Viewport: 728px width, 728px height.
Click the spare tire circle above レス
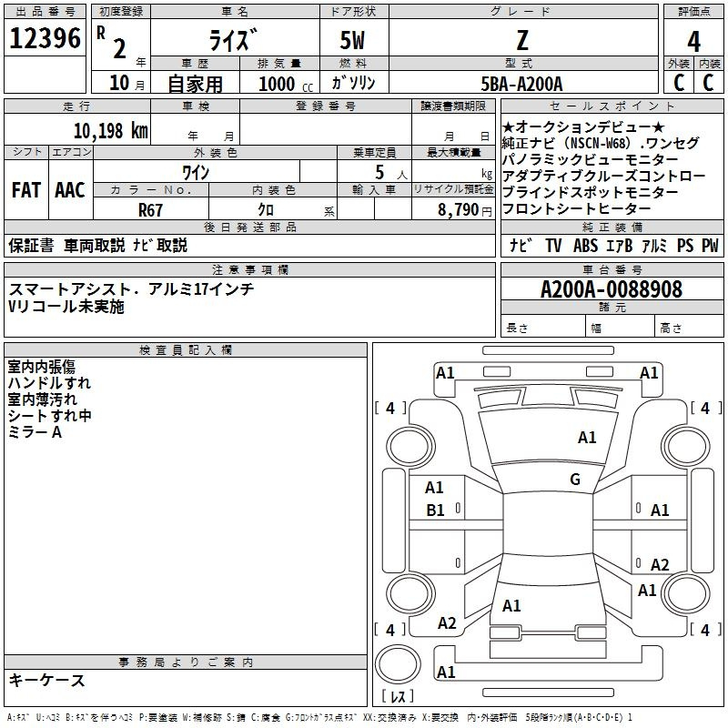(x=398, y=664)
